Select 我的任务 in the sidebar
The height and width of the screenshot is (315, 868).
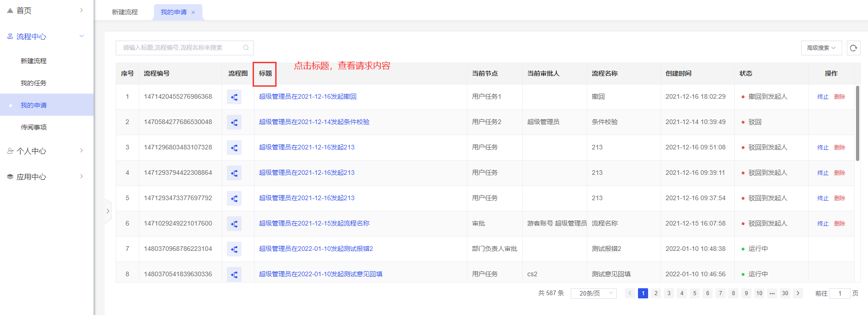34,83
